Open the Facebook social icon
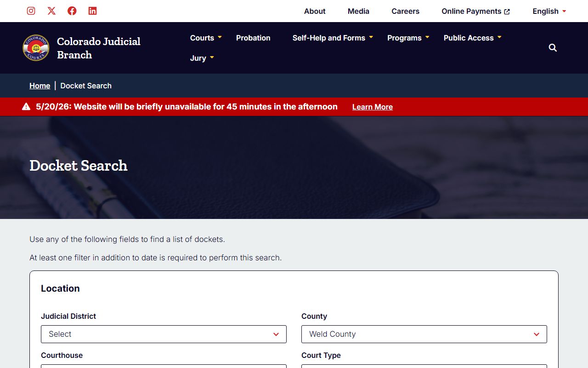The width and height of the screenshot is (588, 368). click(x=72, y=11)
